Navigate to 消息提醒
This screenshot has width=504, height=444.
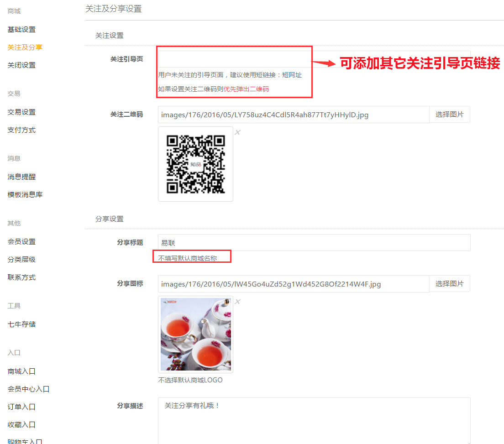(21, 177)
